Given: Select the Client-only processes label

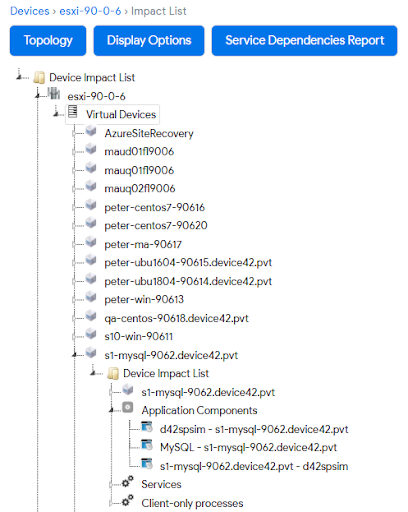Looking at the screenshot, I should 192,503.
